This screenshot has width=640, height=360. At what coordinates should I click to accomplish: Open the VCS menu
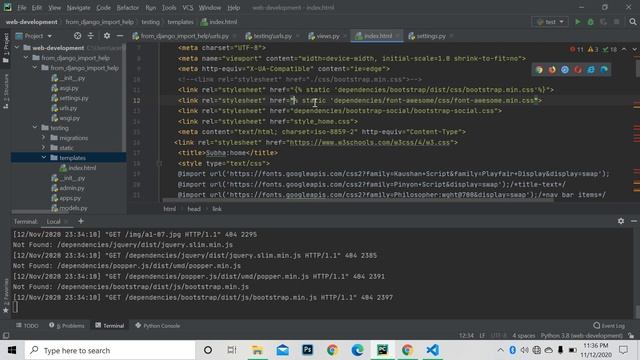(187, 7)
